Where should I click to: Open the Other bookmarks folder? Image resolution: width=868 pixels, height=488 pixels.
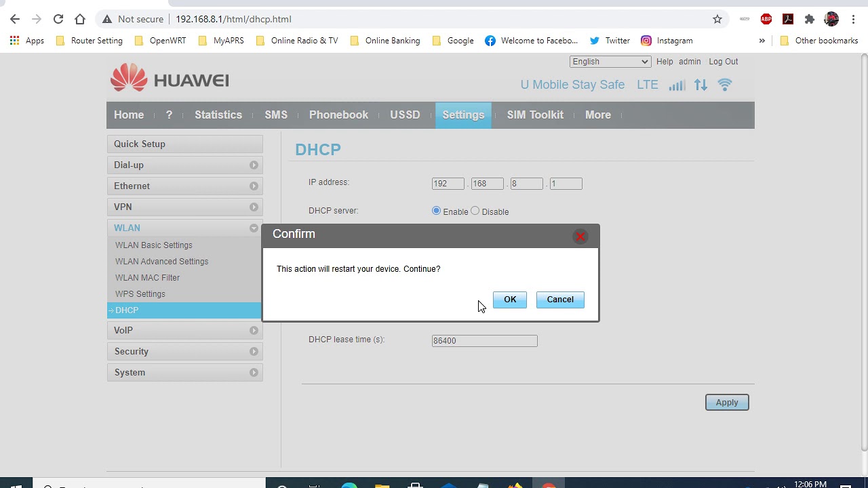pos(819,41)
